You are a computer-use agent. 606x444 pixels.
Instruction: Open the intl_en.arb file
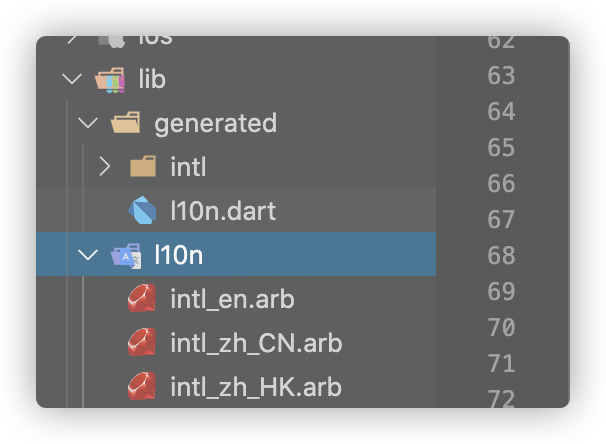[232, 299]
